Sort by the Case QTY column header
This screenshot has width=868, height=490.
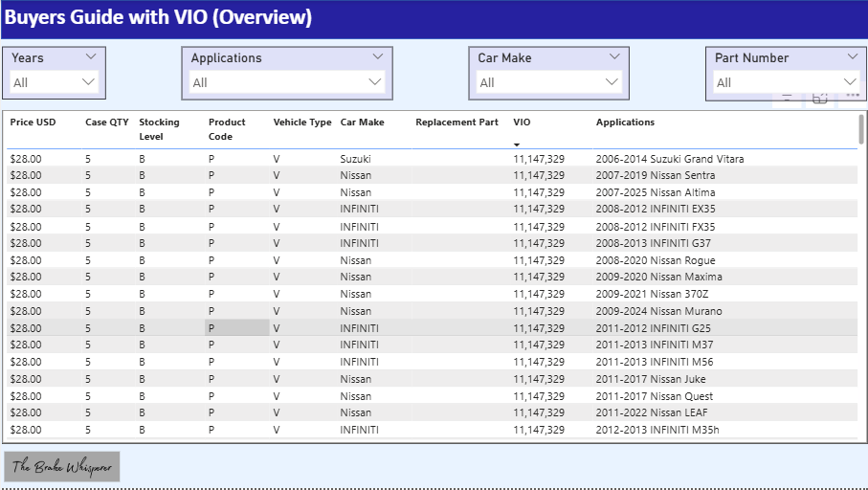pos(107,122)
